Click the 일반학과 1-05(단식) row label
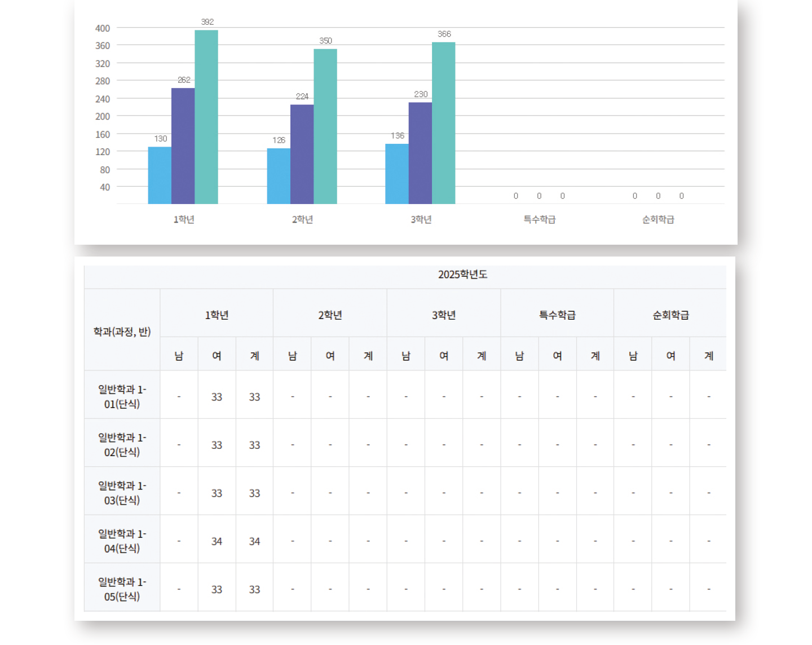The width and height of the screenshot is (812, 645). pos(122,589)
